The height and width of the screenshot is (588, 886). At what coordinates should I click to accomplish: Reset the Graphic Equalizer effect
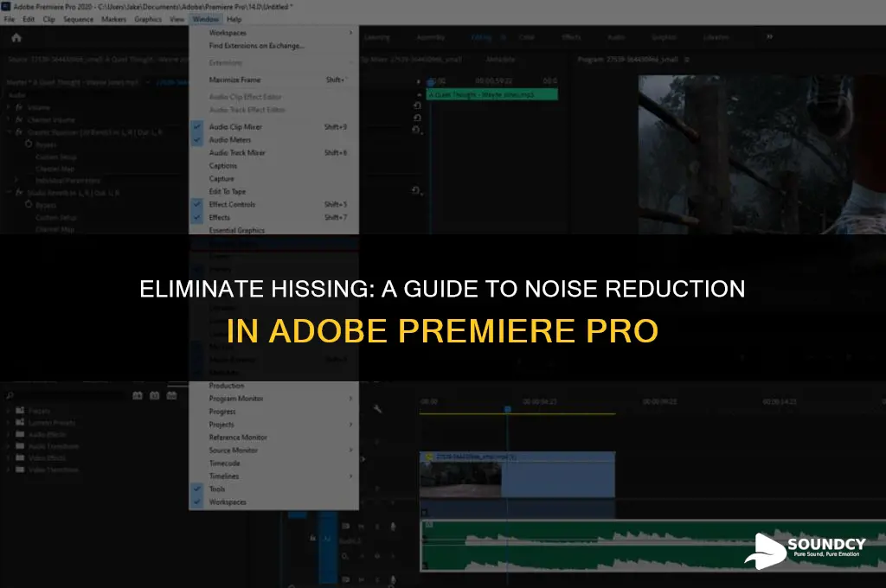click(x=416, y=131)
